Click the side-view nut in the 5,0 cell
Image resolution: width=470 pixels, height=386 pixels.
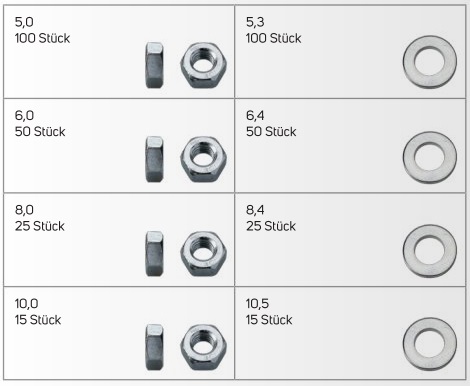coord(155,65)
